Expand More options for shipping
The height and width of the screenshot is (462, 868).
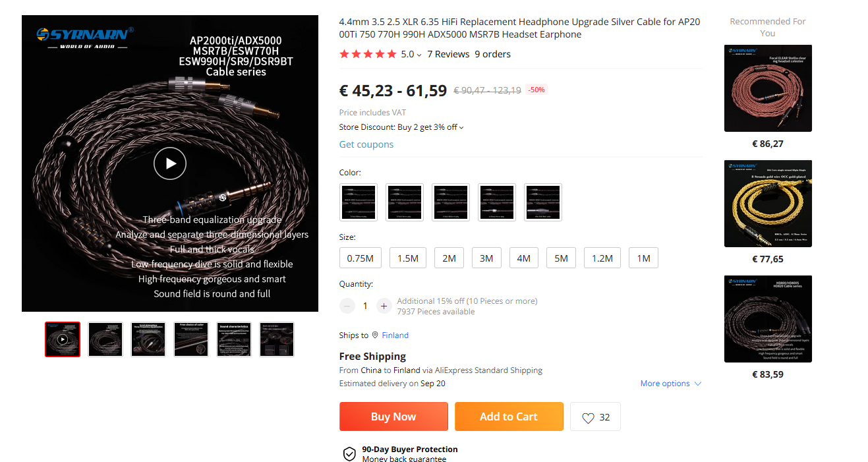click(671, 384)
